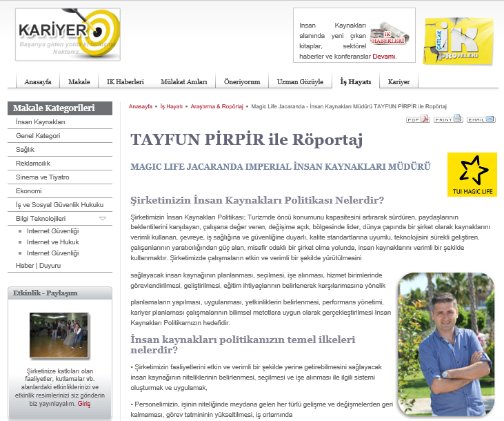Click the İş Hayatı breadcrumb link
504x421 pixels.
click(171, 106)
